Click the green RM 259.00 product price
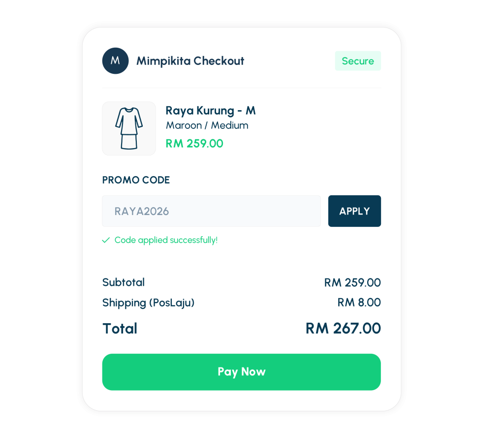This screenshot has width=504, height=429. 194,143
